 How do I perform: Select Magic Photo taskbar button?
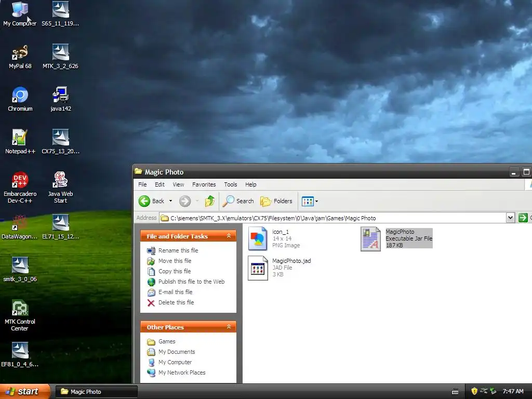pyautogui.click(x=96, y=392)
